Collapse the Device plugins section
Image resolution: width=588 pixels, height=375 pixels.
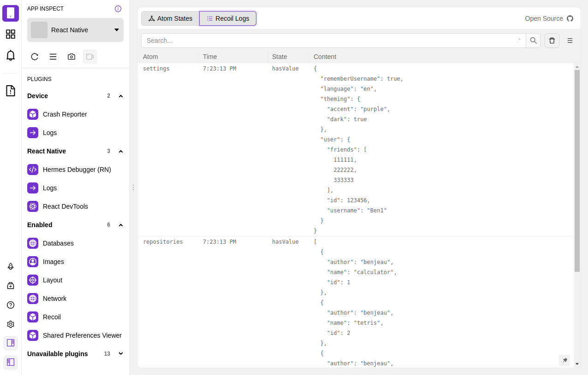121,96
